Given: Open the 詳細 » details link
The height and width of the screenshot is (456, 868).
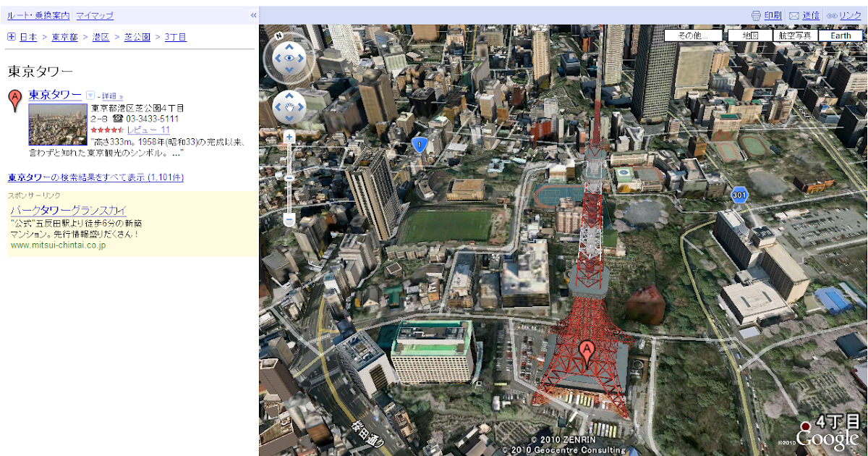Looking at the screenshot, I should point(112,96).
